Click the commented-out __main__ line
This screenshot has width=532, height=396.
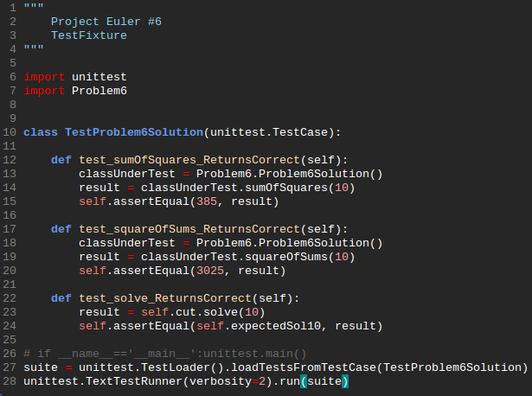[x=164, y=354]
